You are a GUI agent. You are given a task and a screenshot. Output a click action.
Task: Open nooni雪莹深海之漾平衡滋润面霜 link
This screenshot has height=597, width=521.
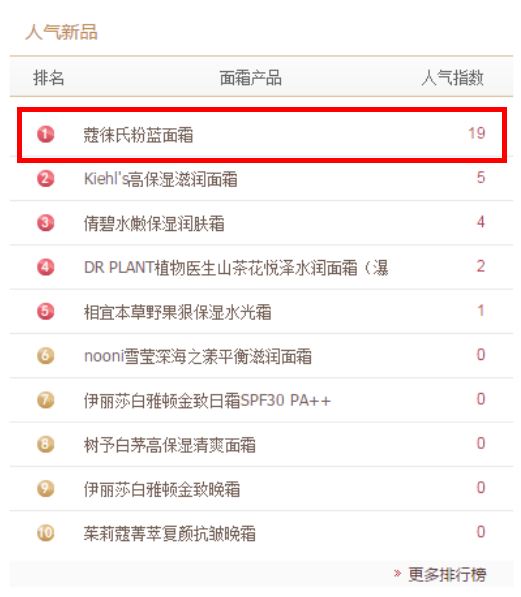198,356
